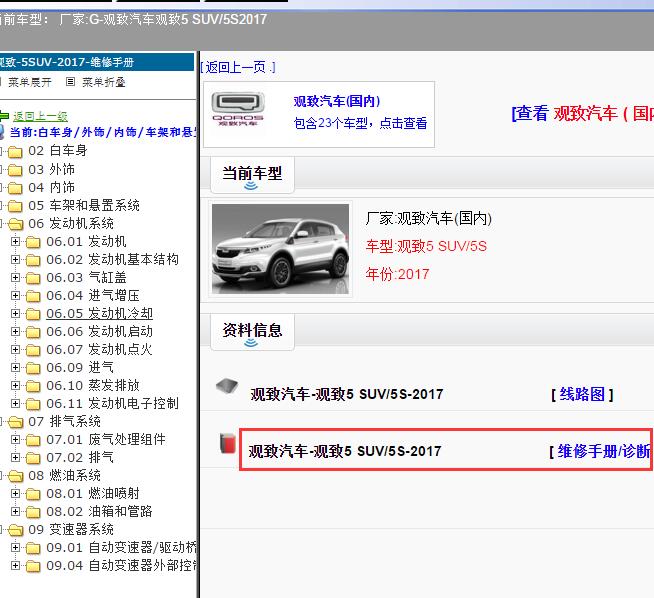This screenshot has height=598, width=654.
Task: Open 观致汽车(国内) brand link
Action: [337, 101]
